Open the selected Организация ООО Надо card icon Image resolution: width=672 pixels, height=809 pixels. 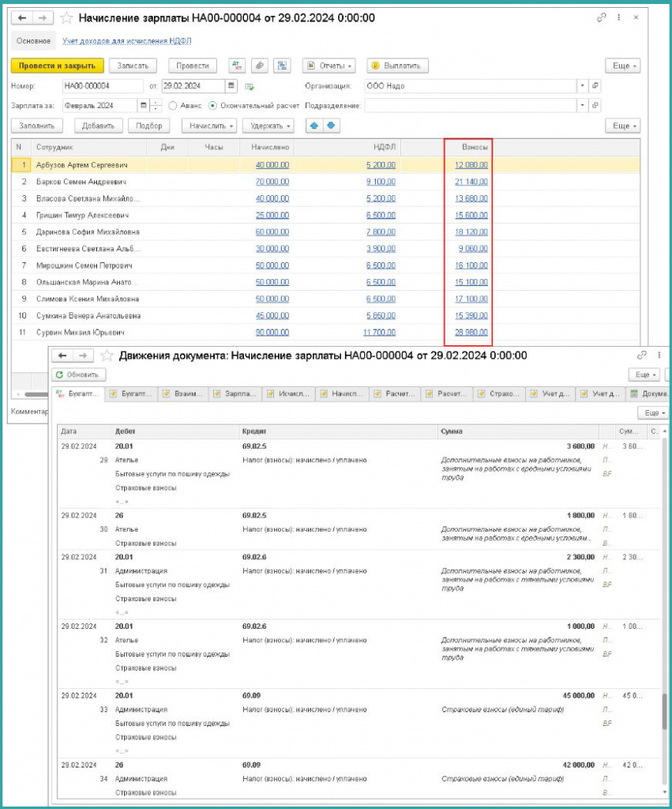[595, 85]
